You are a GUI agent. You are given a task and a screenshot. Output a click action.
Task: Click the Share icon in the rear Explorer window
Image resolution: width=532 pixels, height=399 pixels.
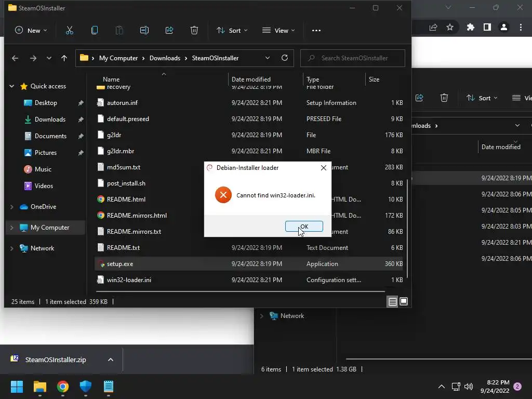[419, 98]
